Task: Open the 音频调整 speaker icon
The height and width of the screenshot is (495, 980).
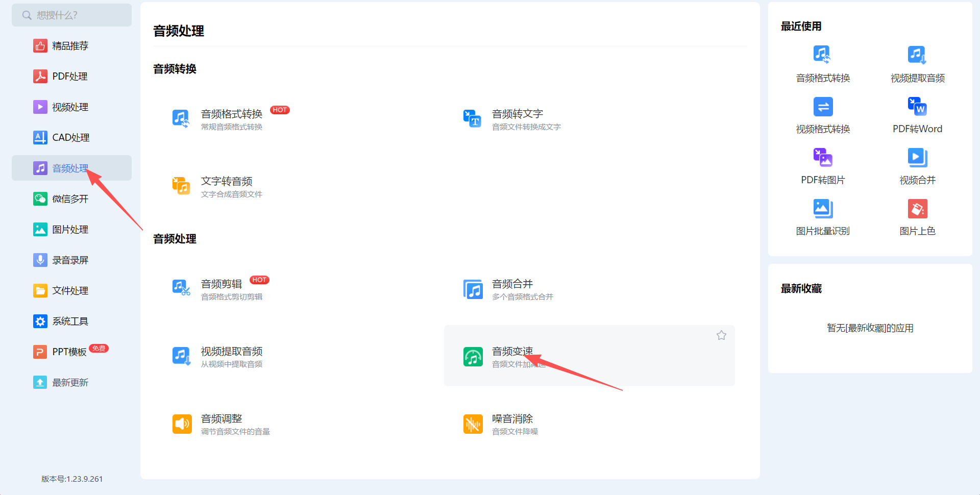Action: (x=182, y=424)
